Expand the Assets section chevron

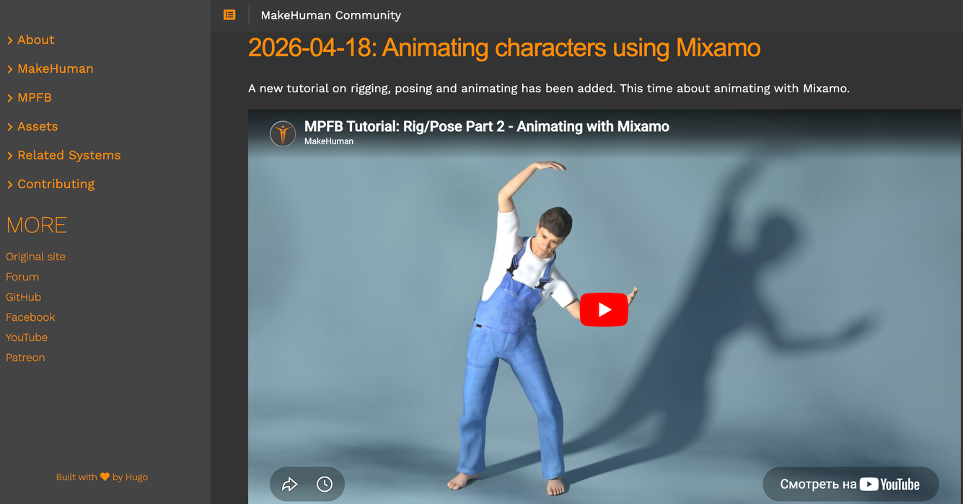[x=10, y=127]
